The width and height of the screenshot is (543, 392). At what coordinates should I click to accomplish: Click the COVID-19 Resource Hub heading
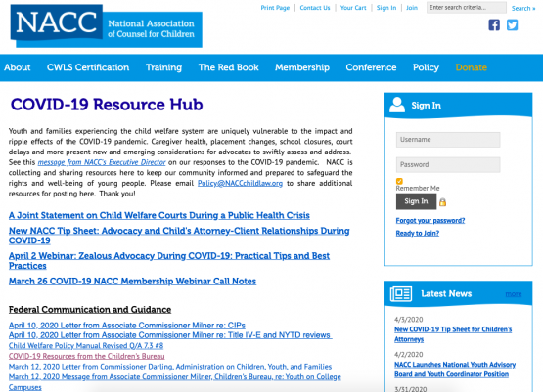pos(107,105)
